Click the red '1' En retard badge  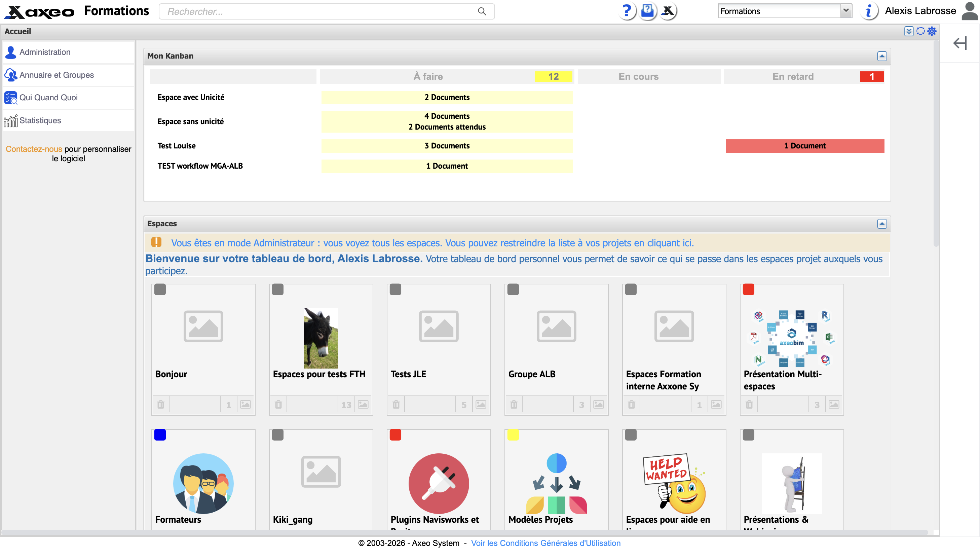point(872,76)
